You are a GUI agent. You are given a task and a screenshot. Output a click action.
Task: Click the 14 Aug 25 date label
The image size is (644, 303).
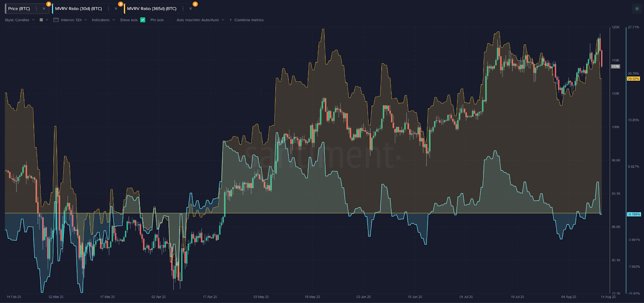point(608,297)
